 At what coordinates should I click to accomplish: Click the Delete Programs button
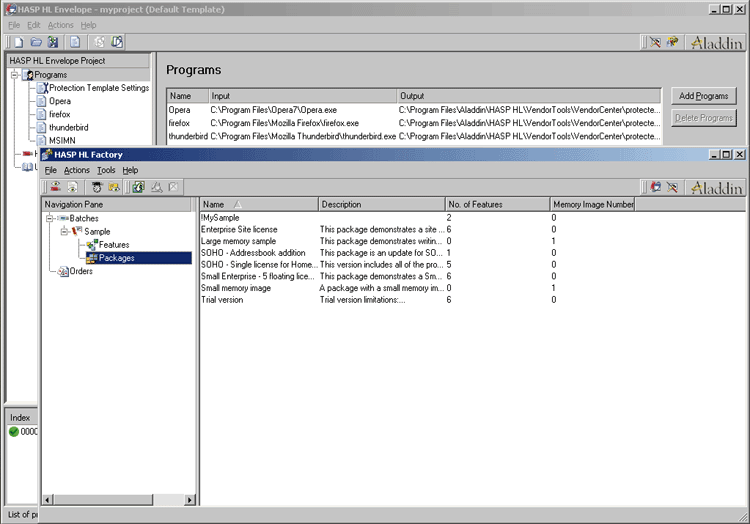pyautogui.click(x=703, y=118)
